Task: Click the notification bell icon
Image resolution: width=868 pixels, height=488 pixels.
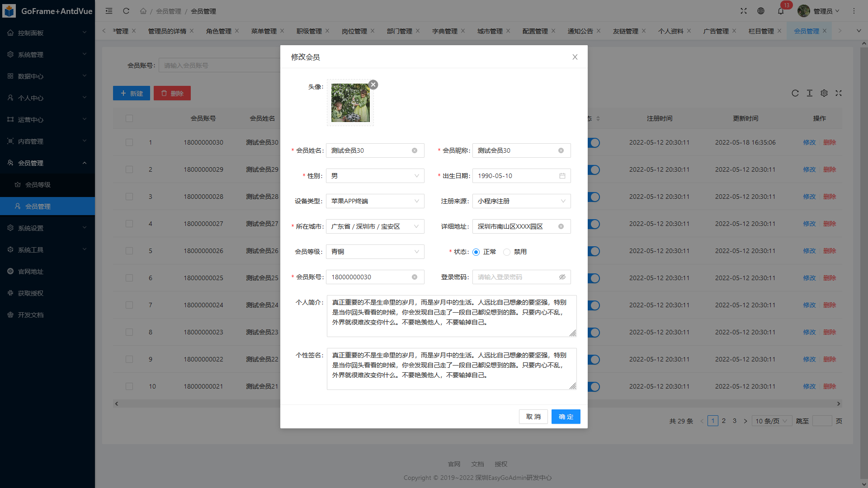Action: click(781, 11)
